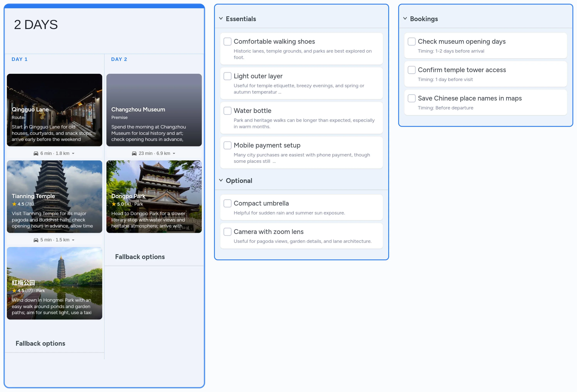Select the Day 1 column header
The image size is (577, 392).
pos(20,59)
